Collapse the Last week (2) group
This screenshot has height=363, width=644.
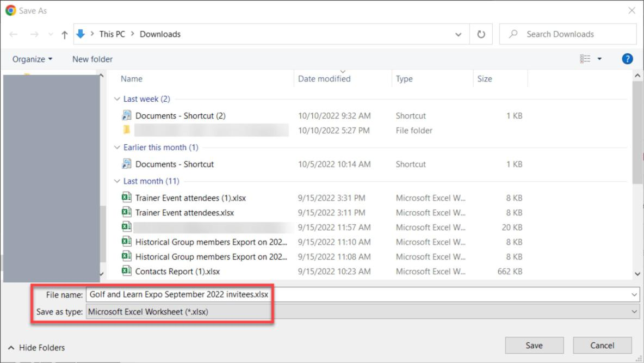(x=117, y=99)
